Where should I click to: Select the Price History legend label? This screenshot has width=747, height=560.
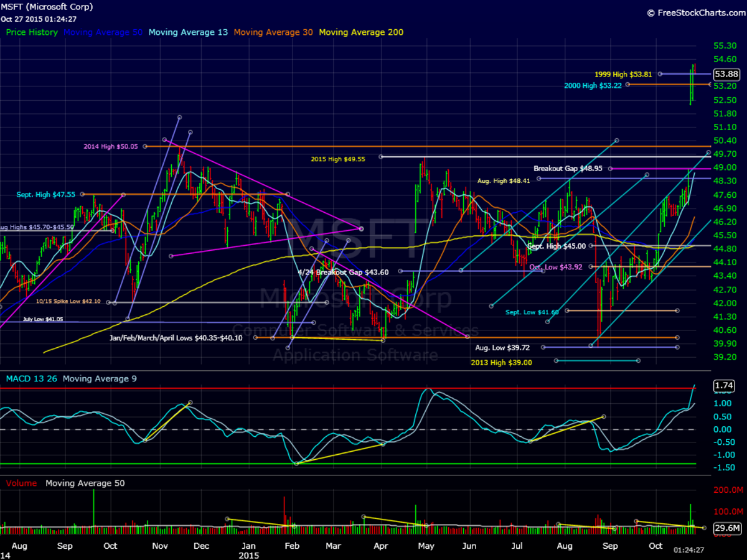pyautogui.click(x=32, y=32)
